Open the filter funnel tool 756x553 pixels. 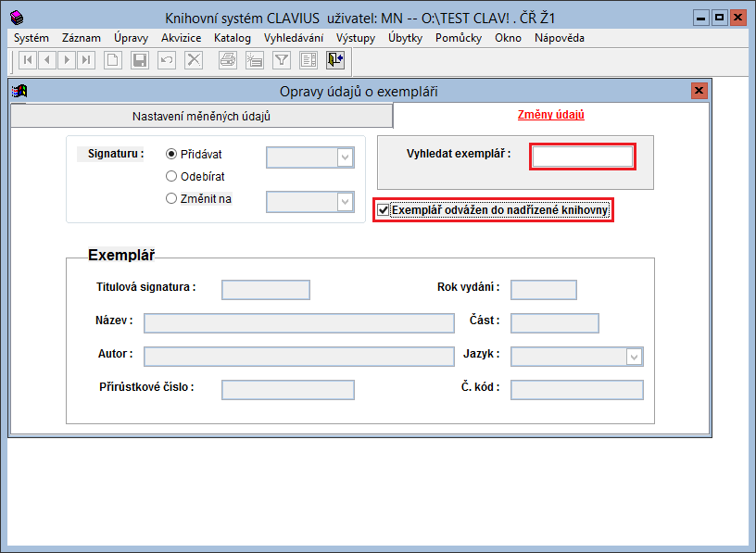tap(282, 60)
